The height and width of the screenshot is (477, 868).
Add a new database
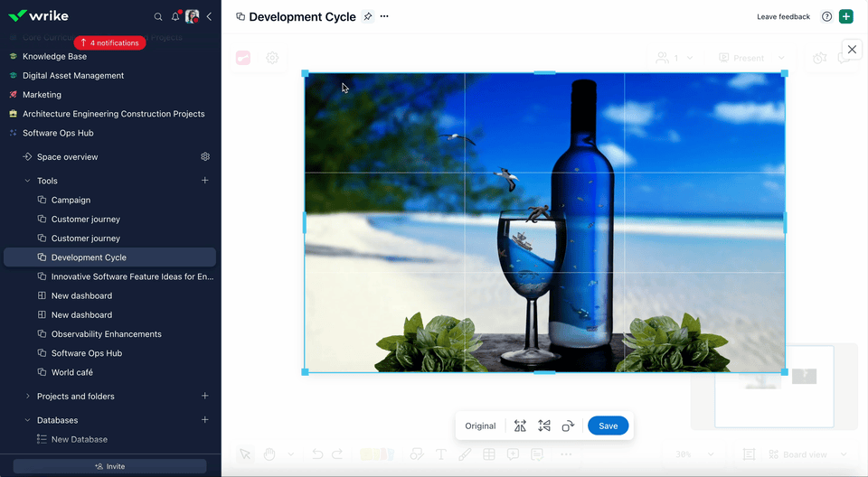[x=205, y=419]
